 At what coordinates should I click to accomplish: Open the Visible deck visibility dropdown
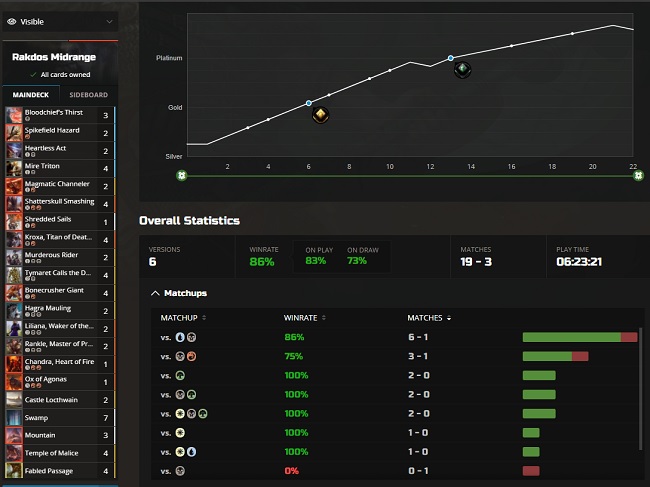tap(60, 21)
